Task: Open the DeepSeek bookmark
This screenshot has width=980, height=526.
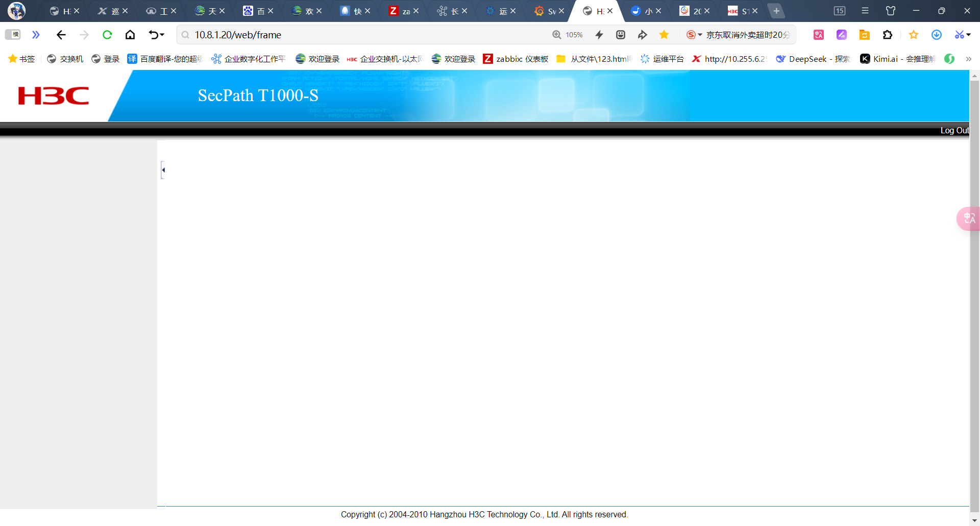Action: point(813,59)
